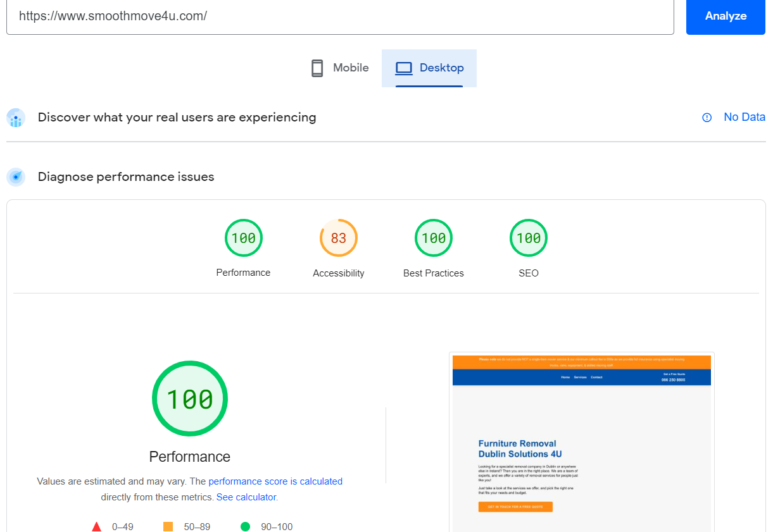This screenshot has height=532, width=773.
Task: Open the See calculator link
Action: 246,497
